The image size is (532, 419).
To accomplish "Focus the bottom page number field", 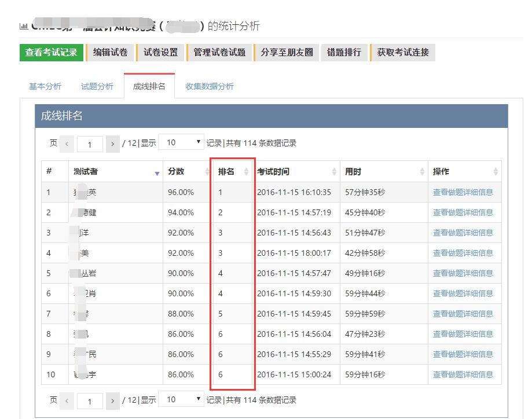I will [x=90, y=402].
